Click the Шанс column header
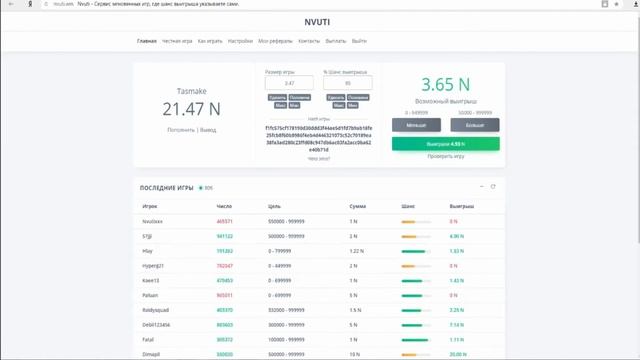 [x=408, y=207]
